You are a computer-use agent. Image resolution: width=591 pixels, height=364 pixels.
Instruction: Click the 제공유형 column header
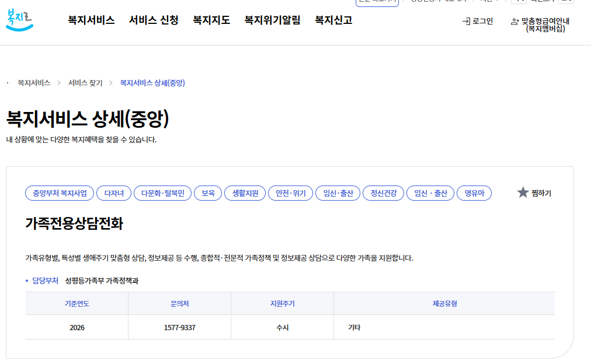pos(444,303)
